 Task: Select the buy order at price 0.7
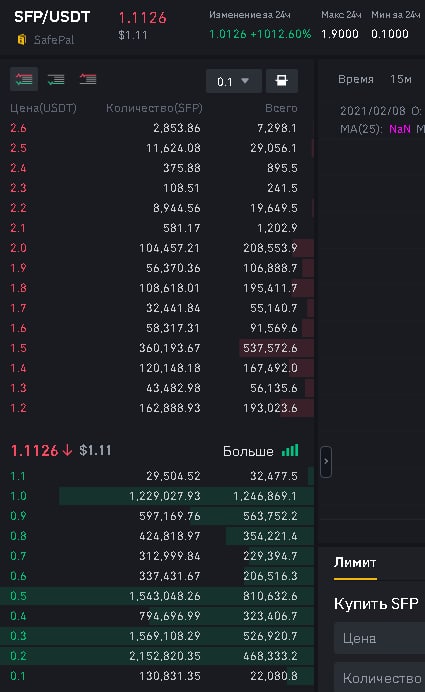157,556
